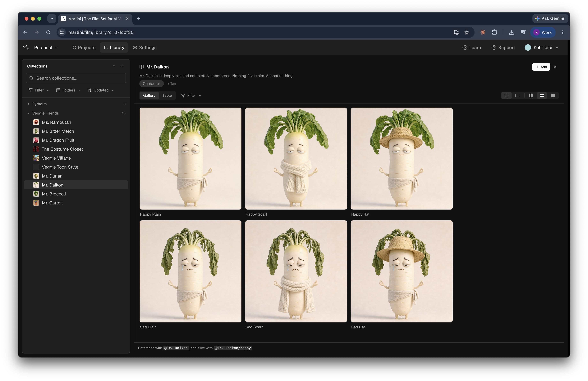Viewport: 588px width, 381px height.
Task: Click The Costume Closet thumbnail icon
Action: pyautogui.click(x=36, y=149)
